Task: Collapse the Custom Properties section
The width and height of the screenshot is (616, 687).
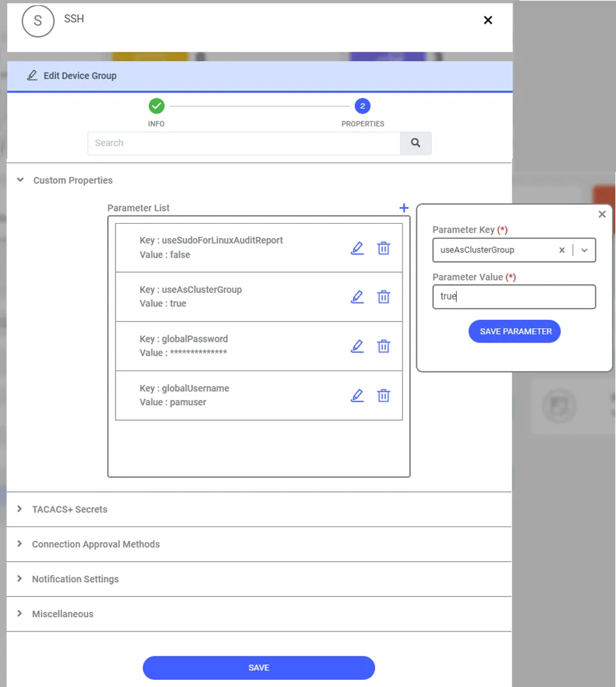Action: [20, 179]
